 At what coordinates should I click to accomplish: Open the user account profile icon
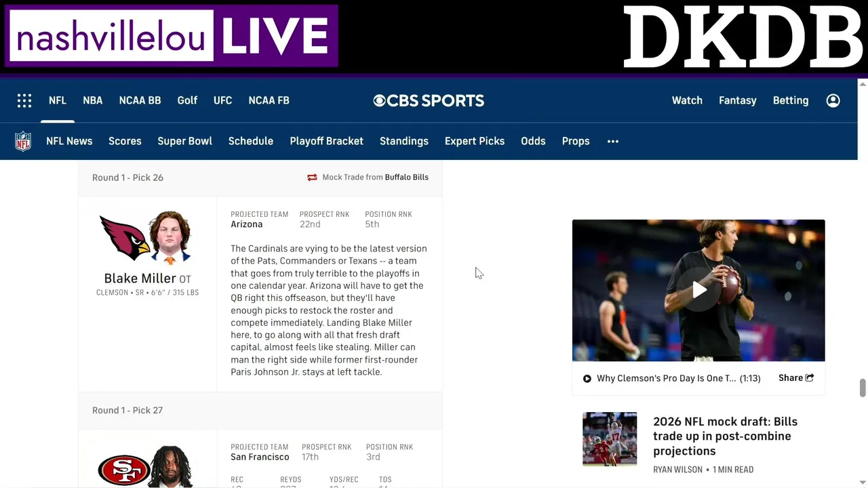[833, 100]
